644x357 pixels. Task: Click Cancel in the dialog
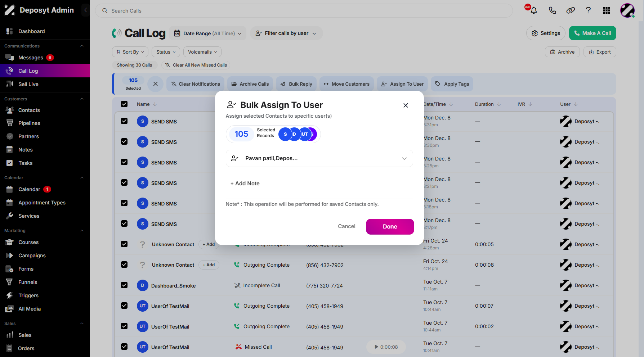click(x=346, y=226)
